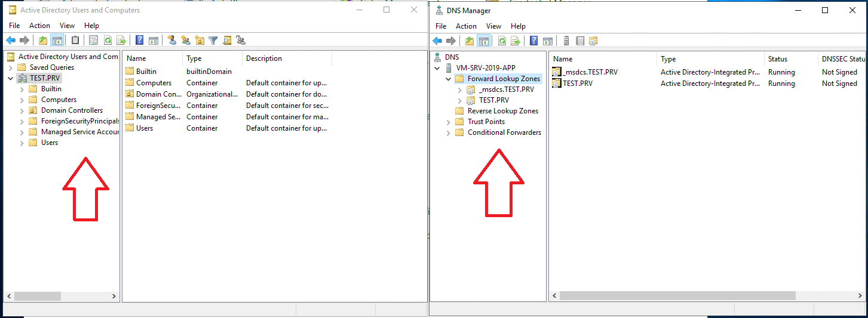Expand Trust Points node

pyautogui.click(x=449, y=122)
